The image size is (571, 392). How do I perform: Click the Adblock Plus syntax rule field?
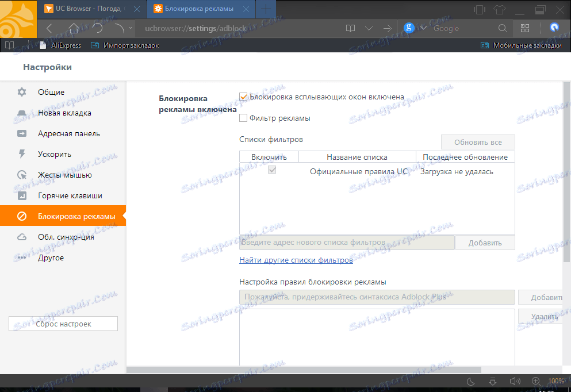[377, 297]
